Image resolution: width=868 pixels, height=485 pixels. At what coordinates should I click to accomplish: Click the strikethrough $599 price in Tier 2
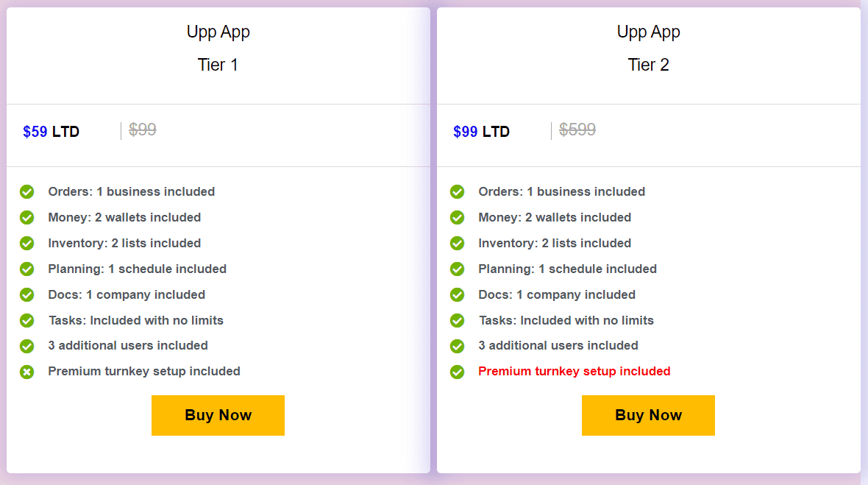tap(577, 130)
